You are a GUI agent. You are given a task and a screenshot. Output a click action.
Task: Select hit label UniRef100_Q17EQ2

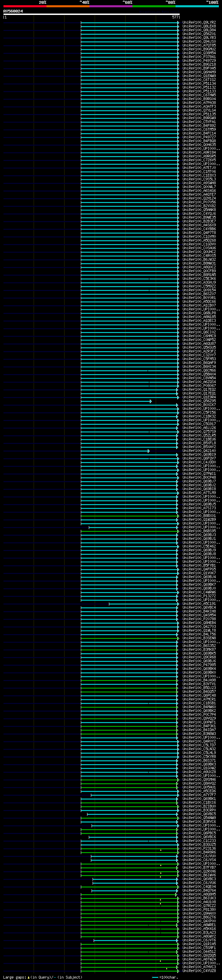tap(199, 389)
